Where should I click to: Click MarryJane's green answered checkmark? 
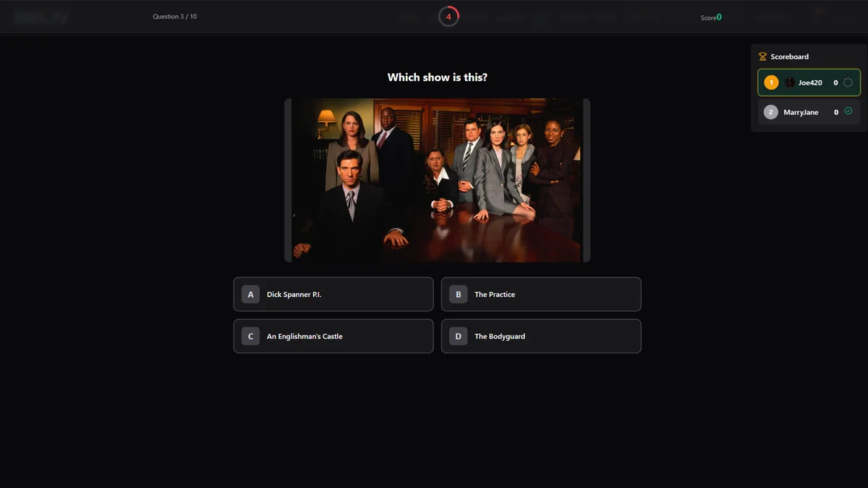point(848,111)
